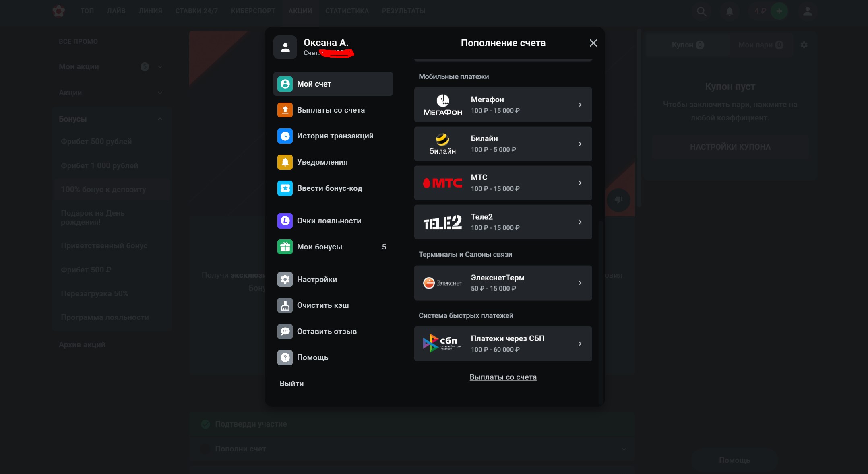The height and width of the screenshot is (474, 868).
Task: Click the green gift My bonuses icon
Action: pyautogui.click(x=285, y=247)
